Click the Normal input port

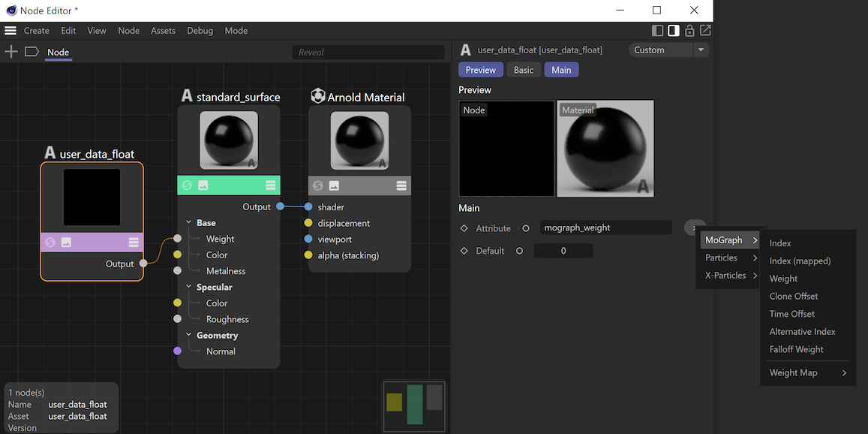177,351
